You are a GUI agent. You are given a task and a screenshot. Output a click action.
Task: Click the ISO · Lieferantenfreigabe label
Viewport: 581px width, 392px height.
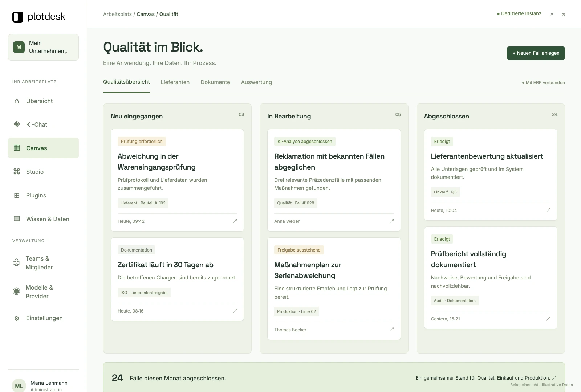(x=144, y=293)
